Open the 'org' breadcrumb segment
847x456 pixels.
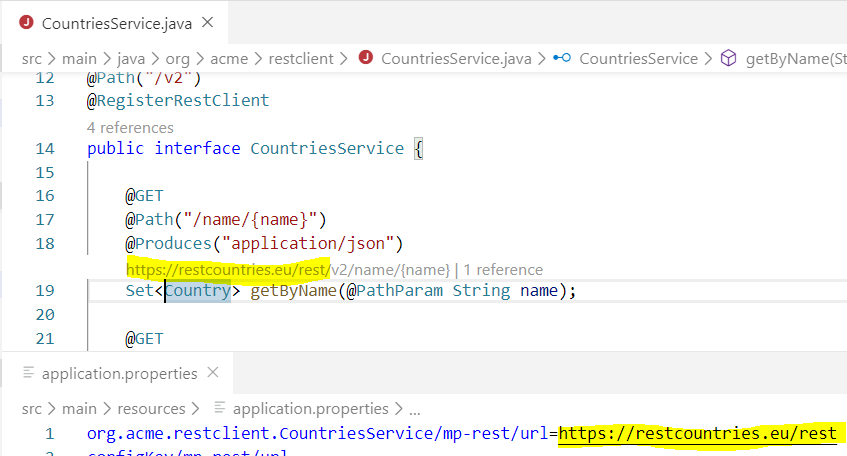[177, 58]
